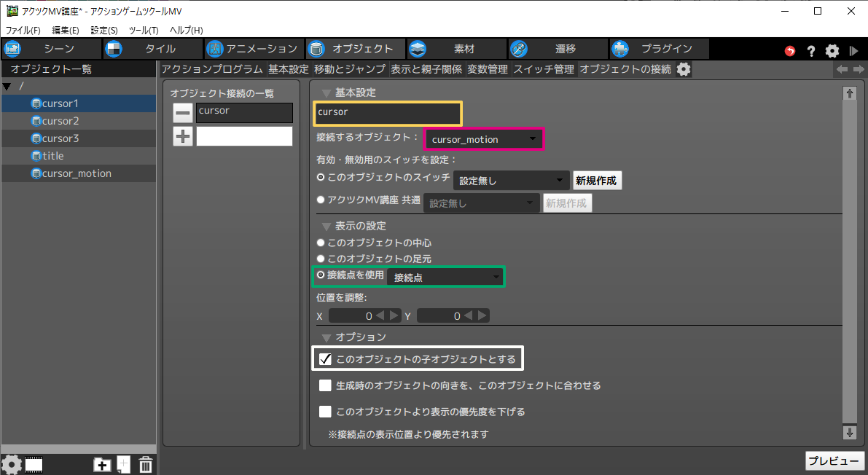Open the cursor_motion object dropdown
Viewport: 868px width, 475px height.
tap(483, 139)
